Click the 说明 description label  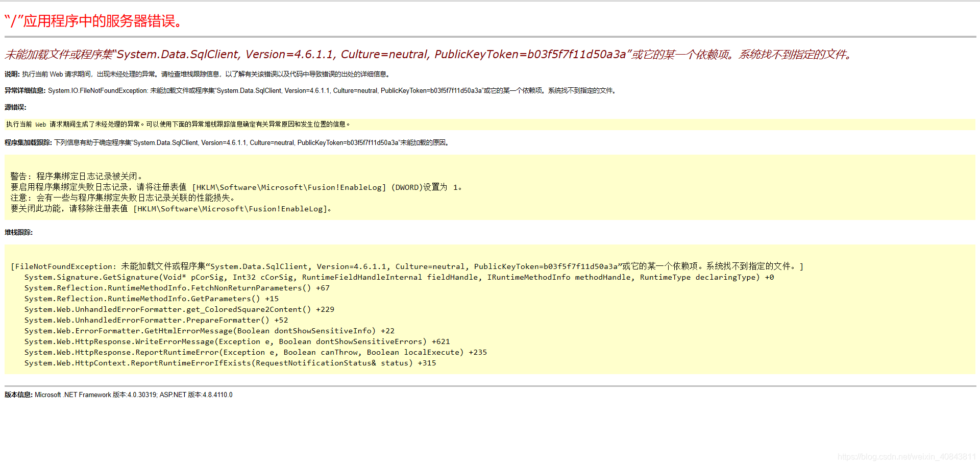(14, 73)
